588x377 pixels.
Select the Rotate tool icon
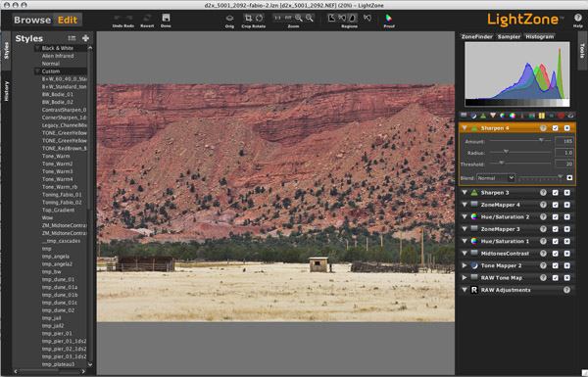(259, 18)
